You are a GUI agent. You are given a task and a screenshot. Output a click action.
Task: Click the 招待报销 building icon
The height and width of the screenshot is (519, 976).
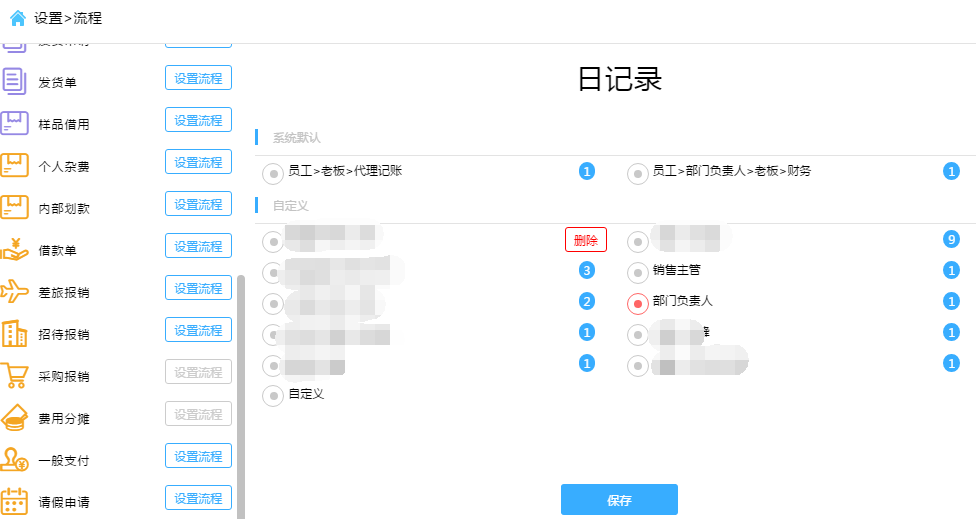14,334
